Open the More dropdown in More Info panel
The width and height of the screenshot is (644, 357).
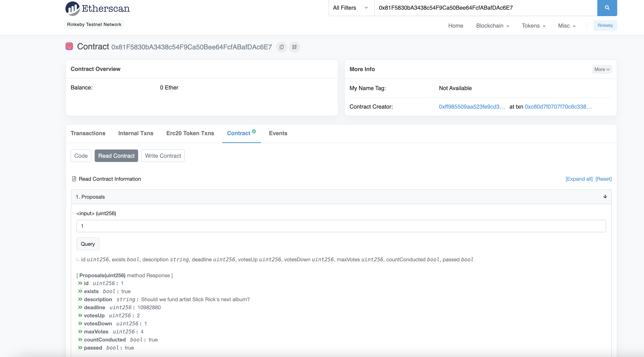coord(602,69)
